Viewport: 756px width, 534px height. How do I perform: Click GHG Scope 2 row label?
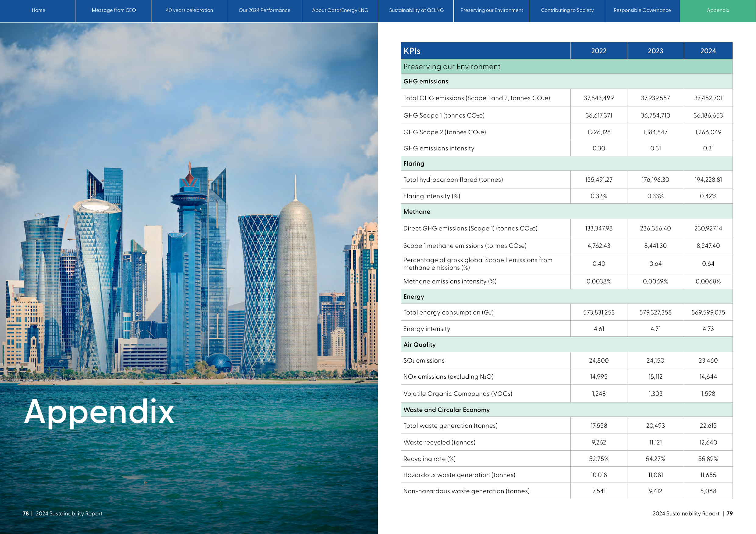[x=445, y=132]
